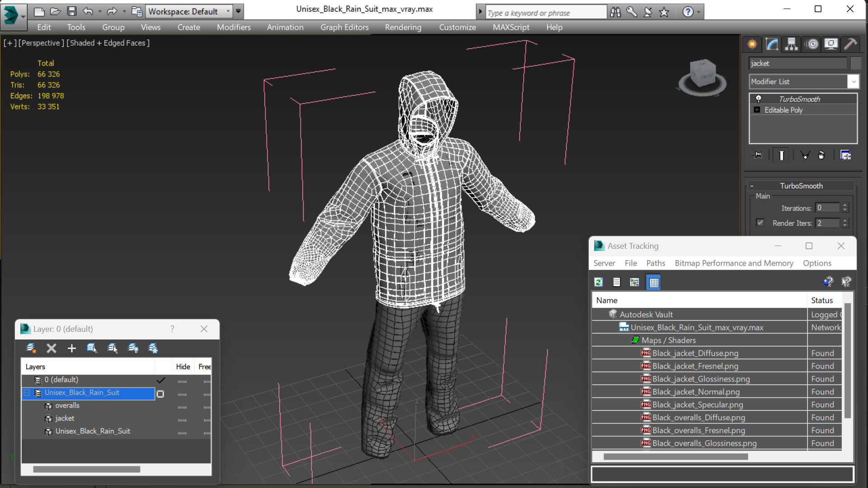868x488 pixels.
Task: Toggle Hide for 0 (default) layer
Action: coord(183,381)
